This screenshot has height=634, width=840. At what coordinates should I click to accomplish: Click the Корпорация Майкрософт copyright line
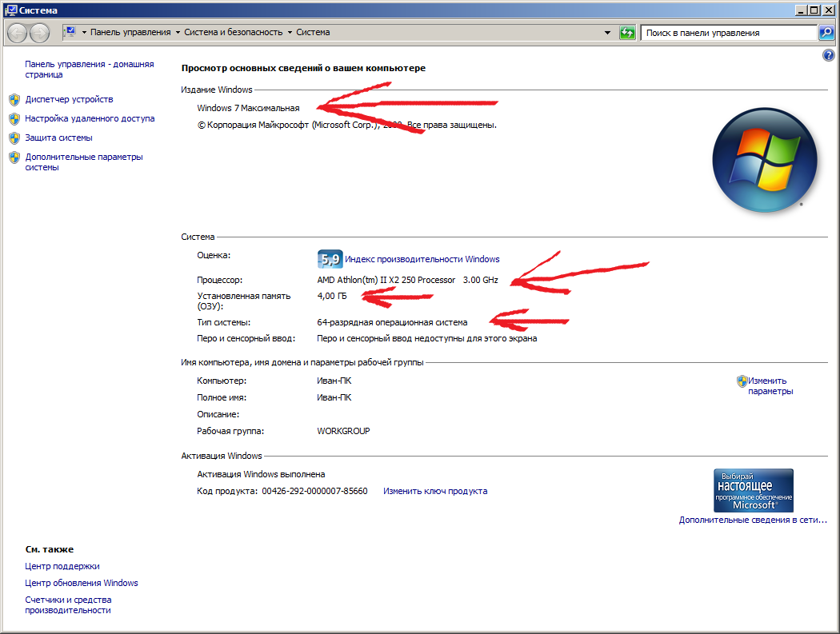(347, 125)
